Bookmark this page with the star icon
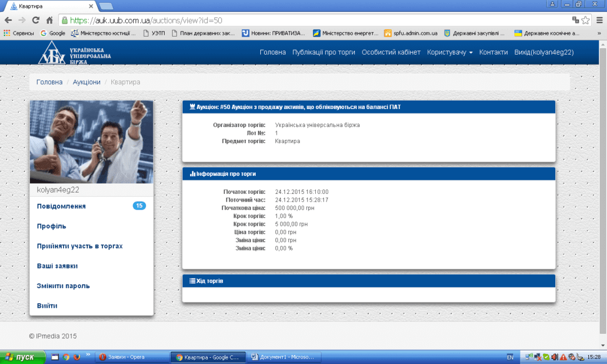This screenshot has height=364, width=607. pyautogui.click(x=586, y=20)
